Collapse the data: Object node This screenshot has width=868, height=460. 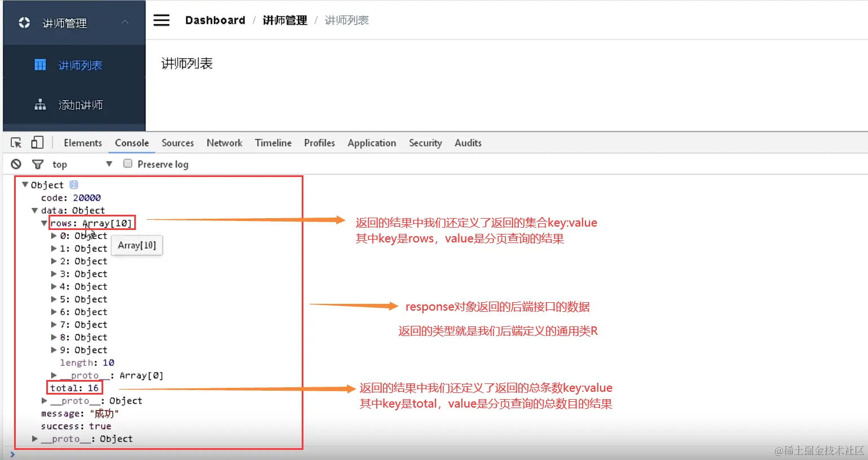click(x=35, y=210)
